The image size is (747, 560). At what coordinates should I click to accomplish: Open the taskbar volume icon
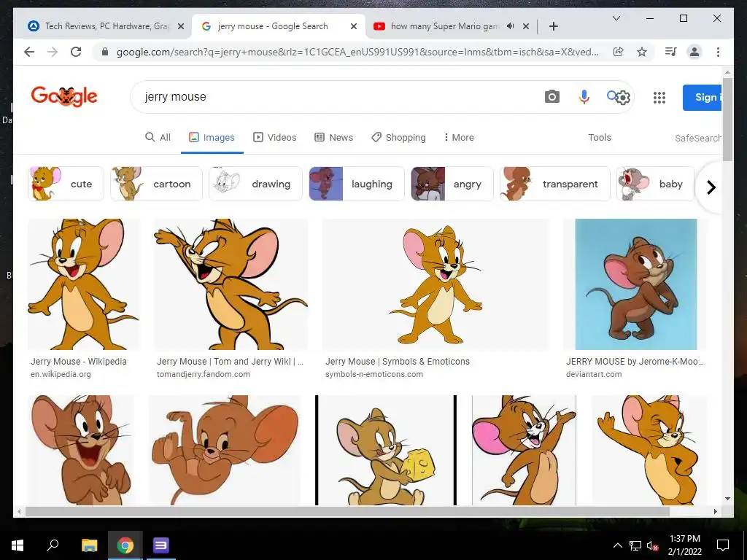[x=652, y=545]
